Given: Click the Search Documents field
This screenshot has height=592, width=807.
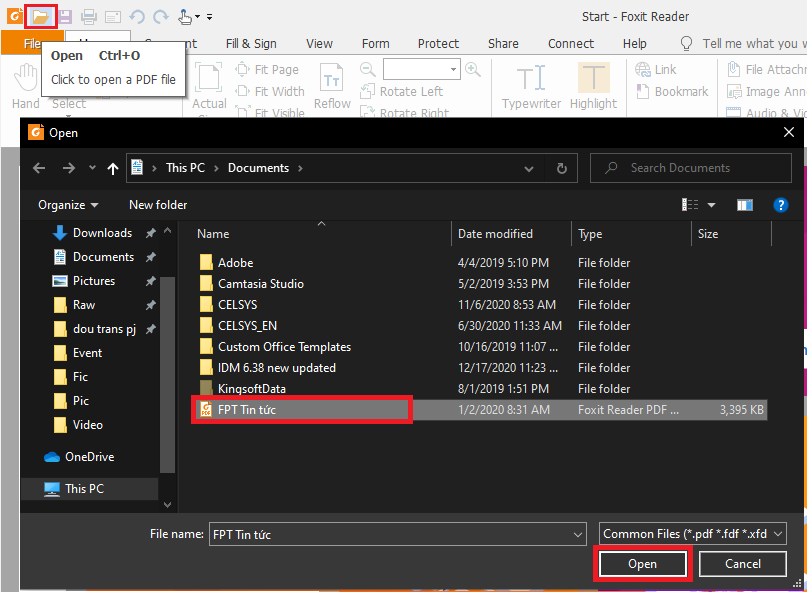Looking at the screenshot, I should pos(691,168).
